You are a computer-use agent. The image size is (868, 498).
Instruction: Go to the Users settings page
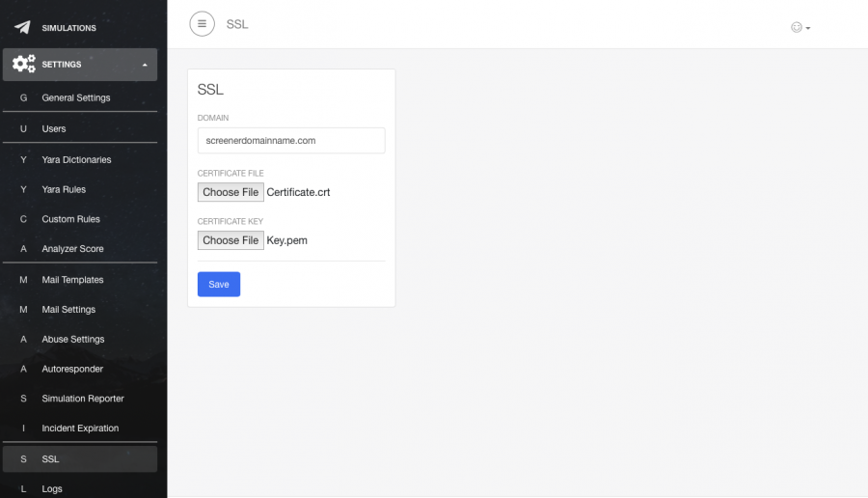[54, 128]
